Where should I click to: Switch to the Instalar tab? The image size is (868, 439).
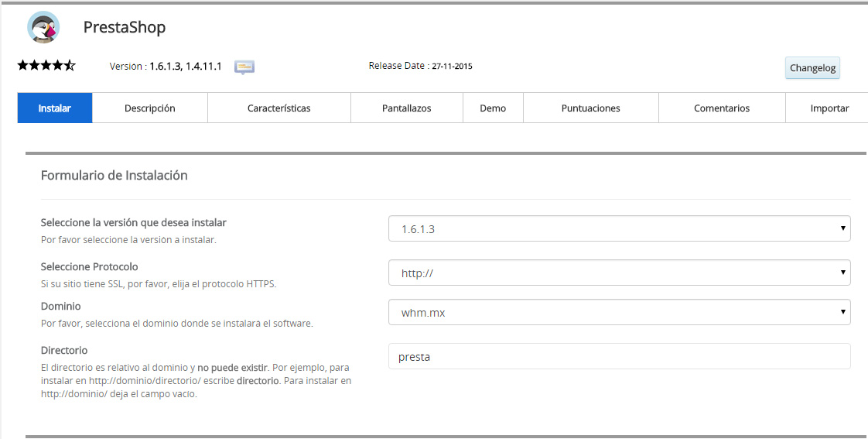(55, 108)
